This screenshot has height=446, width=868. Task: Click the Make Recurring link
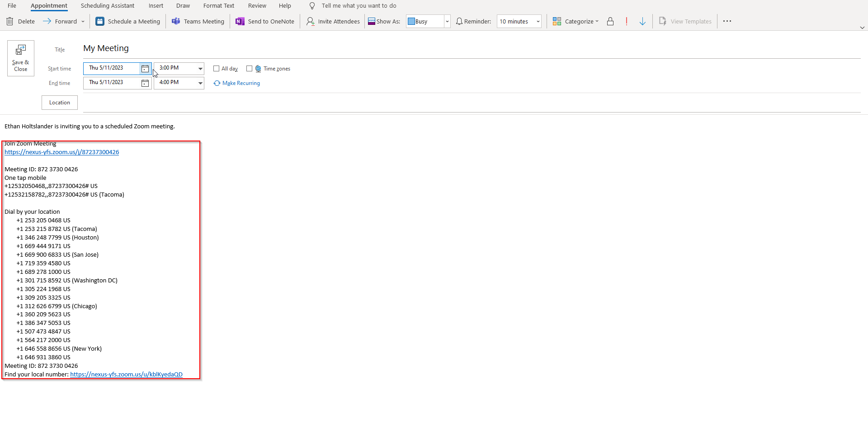[241, 83]
